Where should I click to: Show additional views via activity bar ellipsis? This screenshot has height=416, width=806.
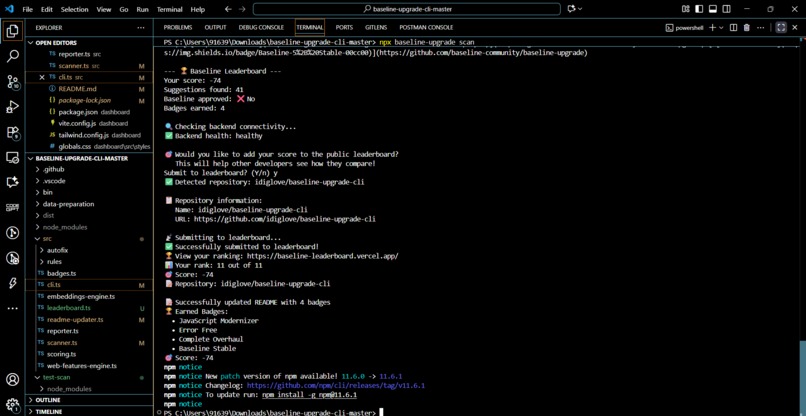(12, 309)
